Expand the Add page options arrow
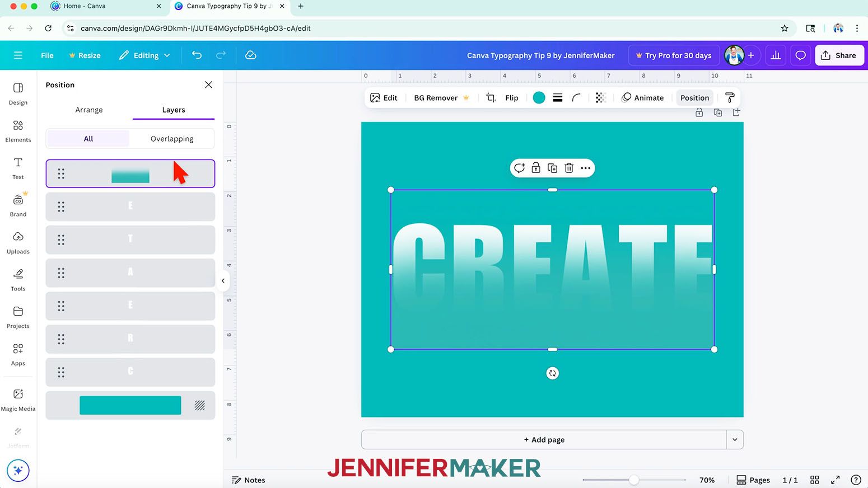This screenshot has height=488, width=868. tap(735, 440)
